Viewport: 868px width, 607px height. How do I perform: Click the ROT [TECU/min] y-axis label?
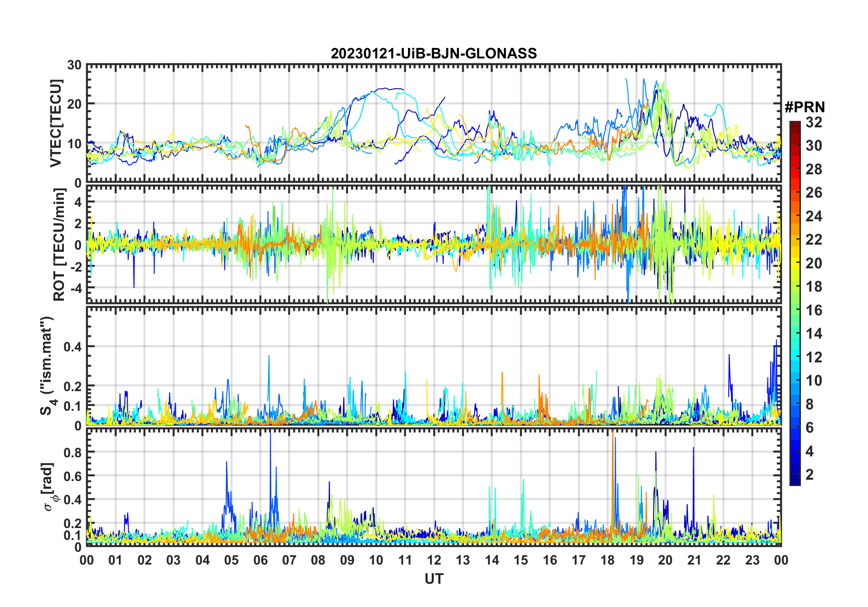tap(59, 244)
